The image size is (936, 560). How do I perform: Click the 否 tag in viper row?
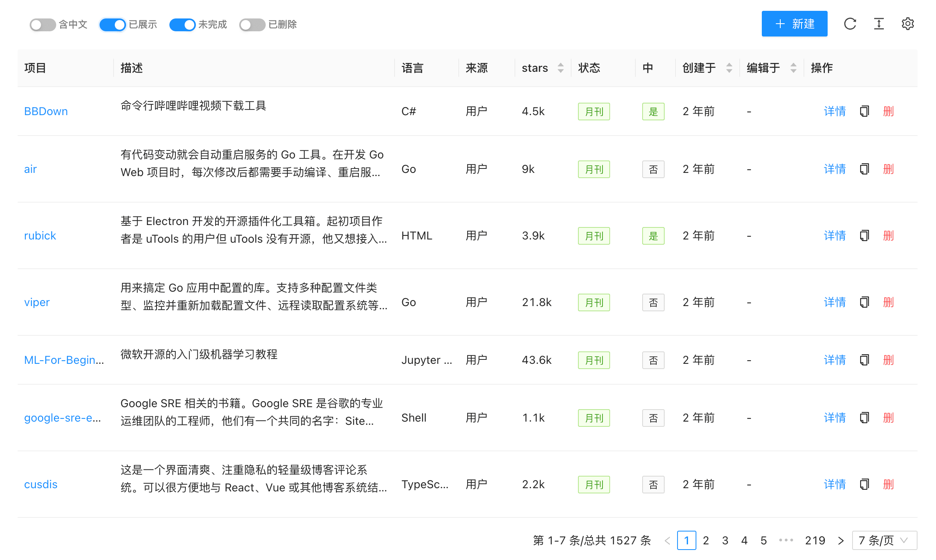coord(653,302)
